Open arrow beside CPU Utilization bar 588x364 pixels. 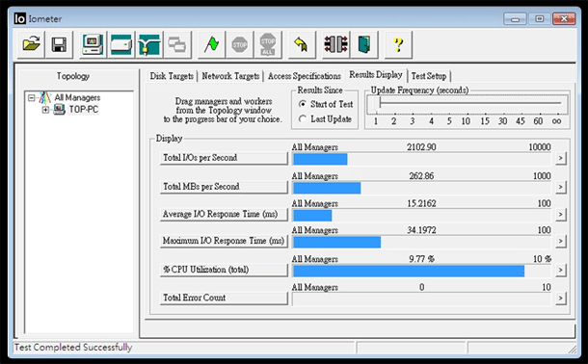click(x=560, y=270)
